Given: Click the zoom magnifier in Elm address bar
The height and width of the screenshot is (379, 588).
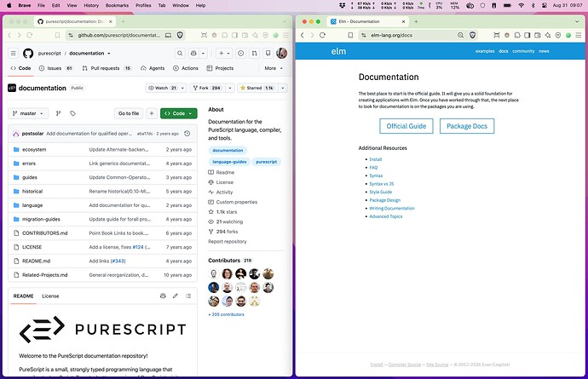Looking at the screenshot, I should [x=460, y=35].
